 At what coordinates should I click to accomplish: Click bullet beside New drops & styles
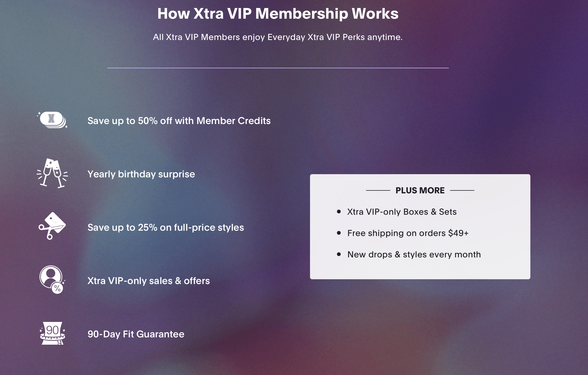(x=339, y=254)
